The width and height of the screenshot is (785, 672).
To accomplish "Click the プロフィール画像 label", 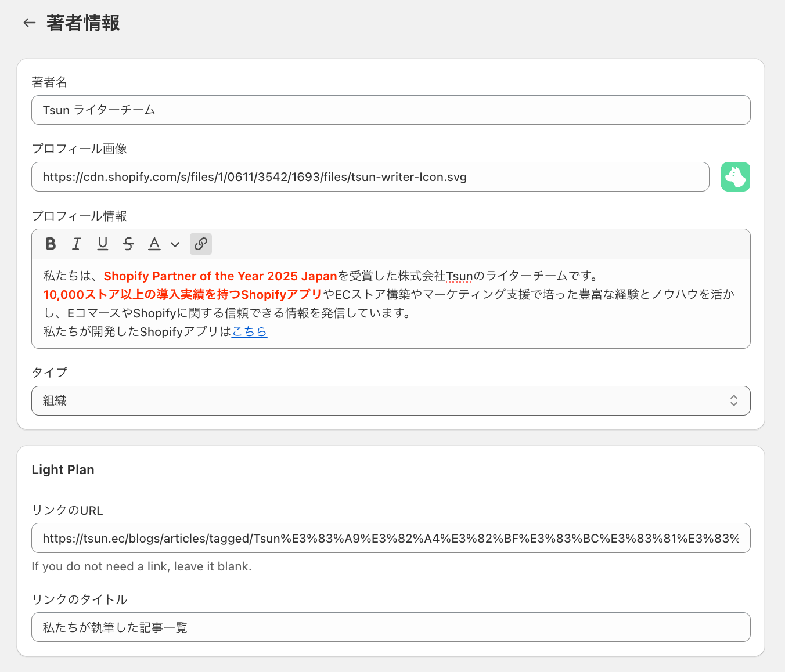I will pos(80,149).
